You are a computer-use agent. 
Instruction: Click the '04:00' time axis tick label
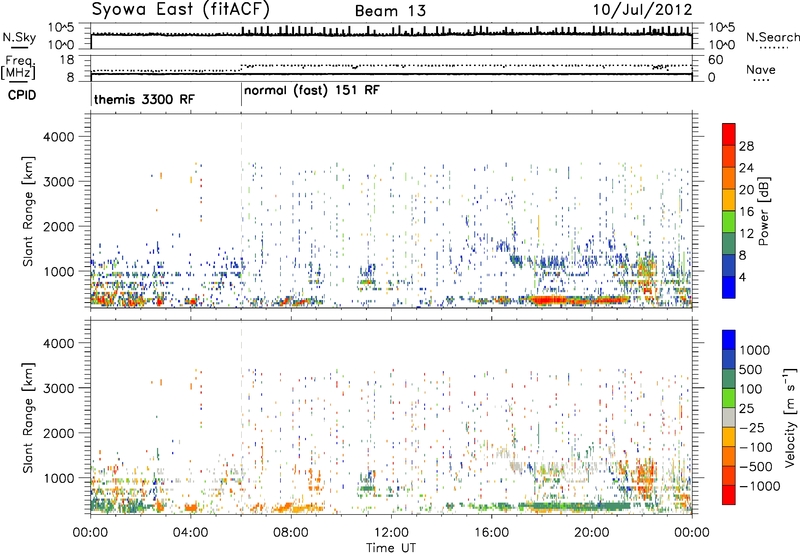point(191,533)
